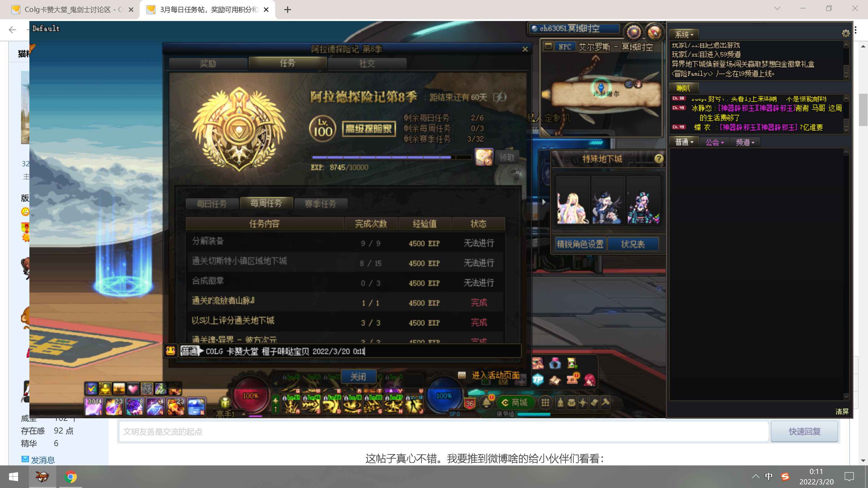
Task: Click the NPC button on the minimap
Action: [x=565, y=47]
